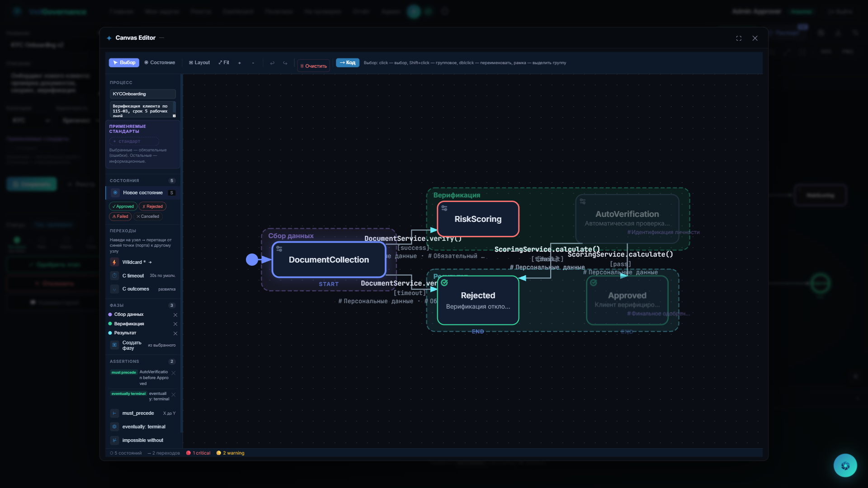Toggle the Failed state chip
Viewport: 868px width, 488px height.
click(120, 216)
